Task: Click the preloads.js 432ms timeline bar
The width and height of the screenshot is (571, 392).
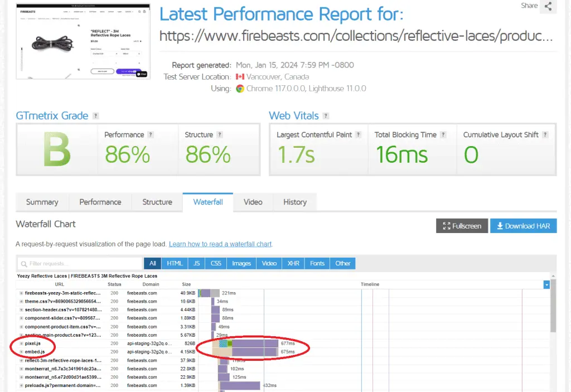Action: coord(240,385)
